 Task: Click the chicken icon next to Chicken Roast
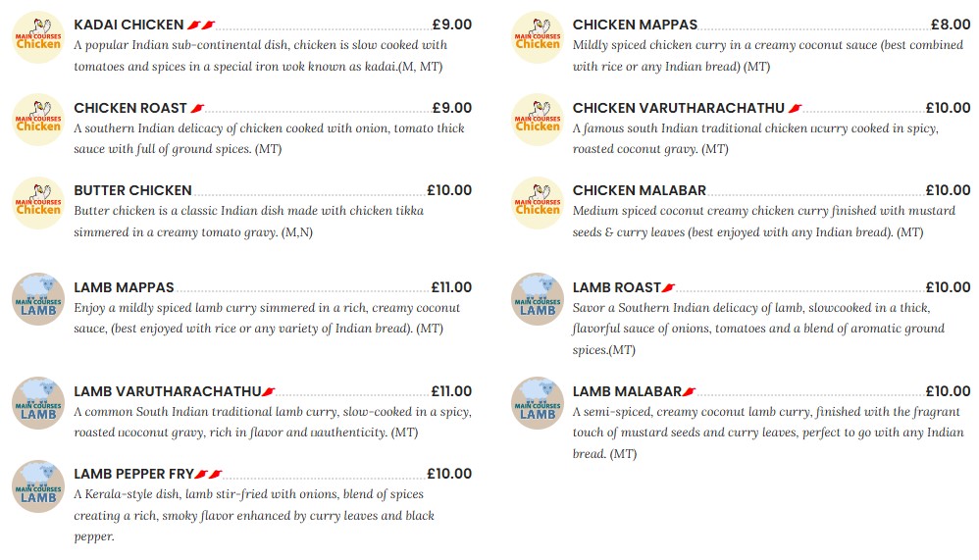click(38, 120)
